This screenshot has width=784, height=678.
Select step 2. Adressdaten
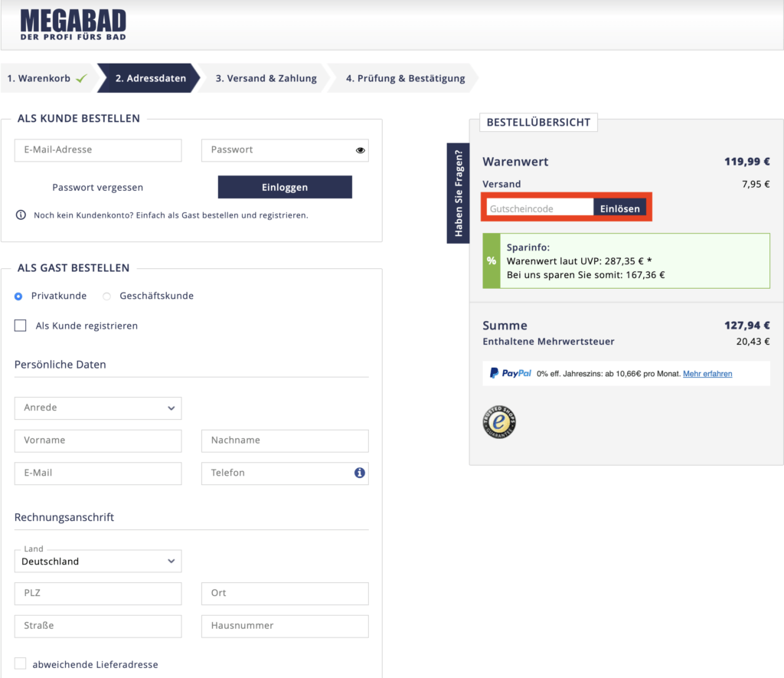tap(150, 78)
